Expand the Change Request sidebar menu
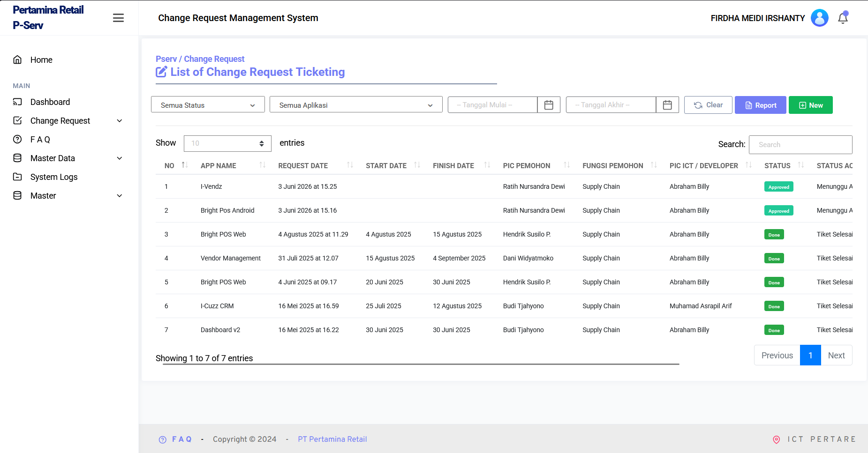 point(68,120)
